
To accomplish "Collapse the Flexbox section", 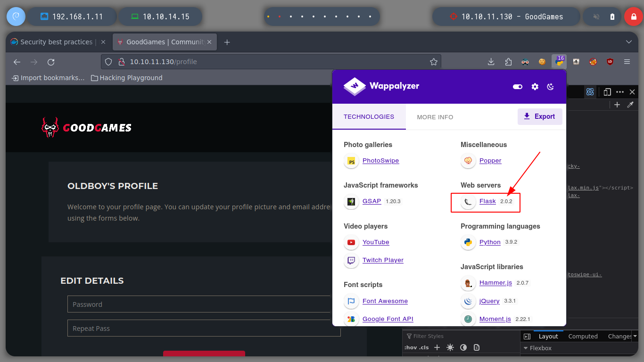I will point(526,348).
